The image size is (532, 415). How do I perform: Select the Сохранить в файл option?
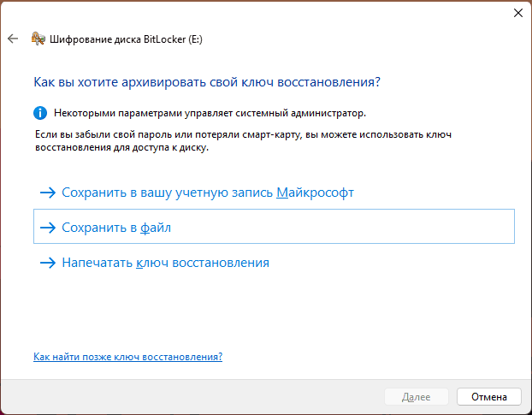274,227
